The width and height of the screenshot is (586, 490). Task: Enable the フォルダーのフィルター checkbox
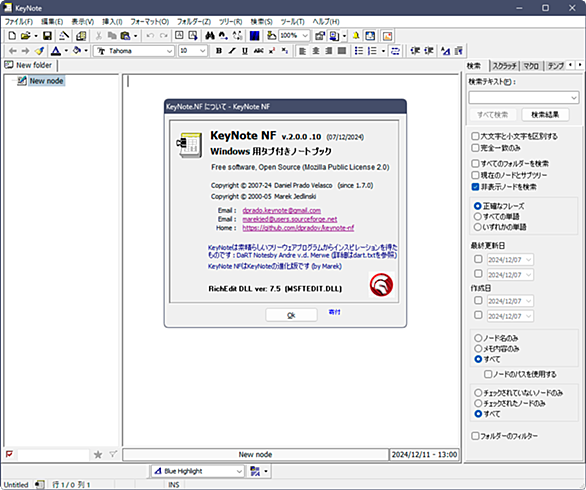click(x=475, y=436)
